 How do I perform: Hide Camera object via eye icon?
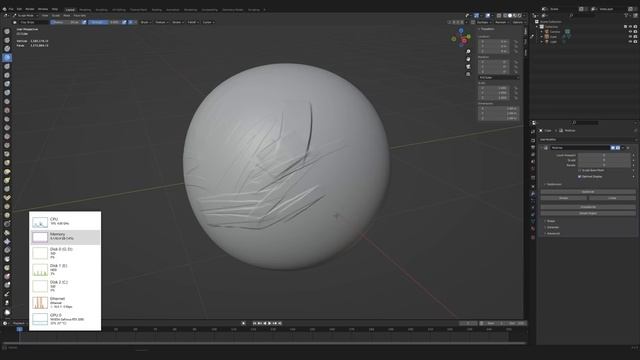tap(630, 31)
